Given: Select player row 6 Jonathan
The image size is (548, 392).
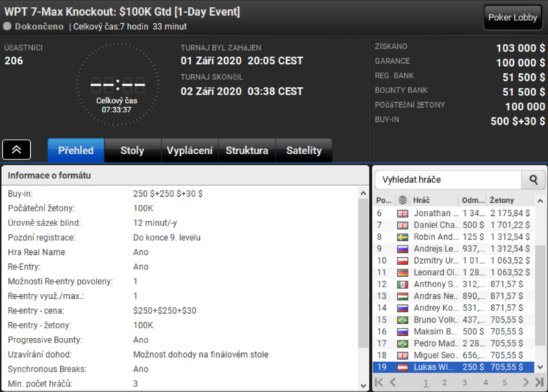Looking at the screenshot, I should pyautogui.click(x=453, y=213).
